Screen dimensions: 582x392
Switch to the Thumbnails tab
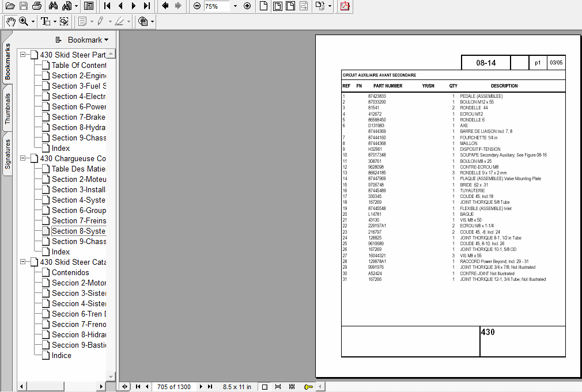click(x=7, y=109)
